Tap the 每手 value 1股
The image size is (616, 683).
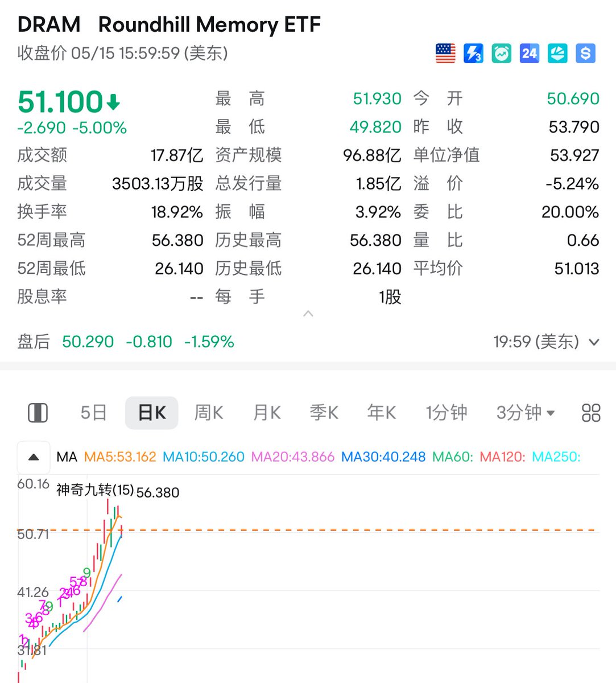(x=390, y=297)
